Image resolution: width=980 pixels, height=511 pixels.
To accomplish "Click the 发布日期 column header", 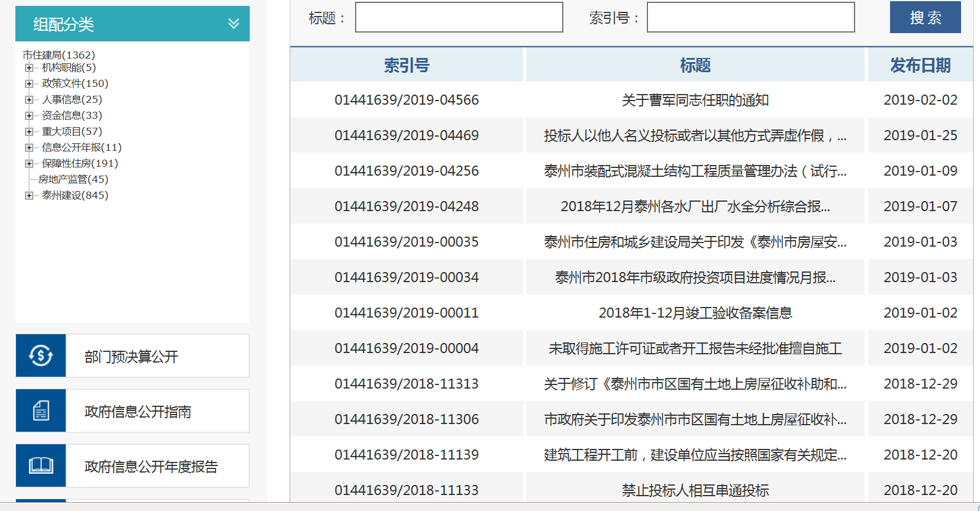I will point(920,65).
